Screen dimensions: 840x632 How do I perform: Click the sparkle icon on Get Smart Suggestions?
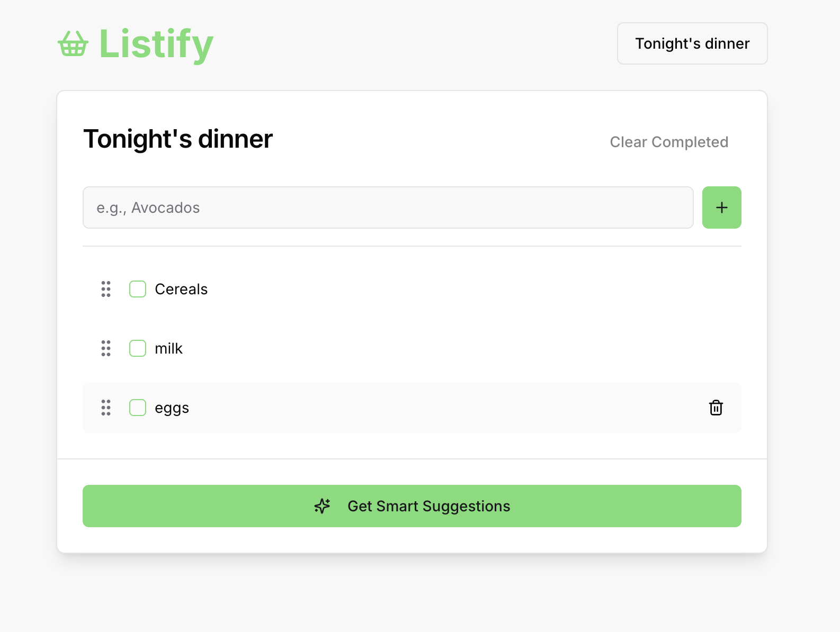click(x=321, y=506)
